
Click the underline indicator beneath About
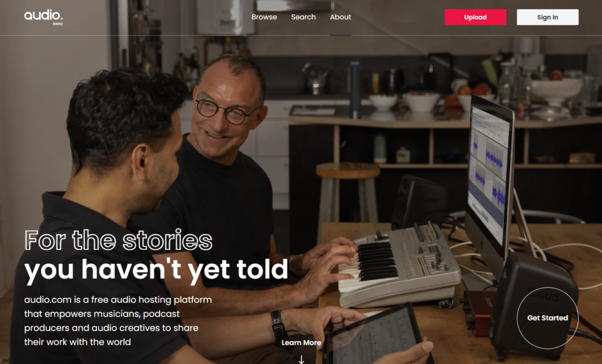[x=340, y=35]
